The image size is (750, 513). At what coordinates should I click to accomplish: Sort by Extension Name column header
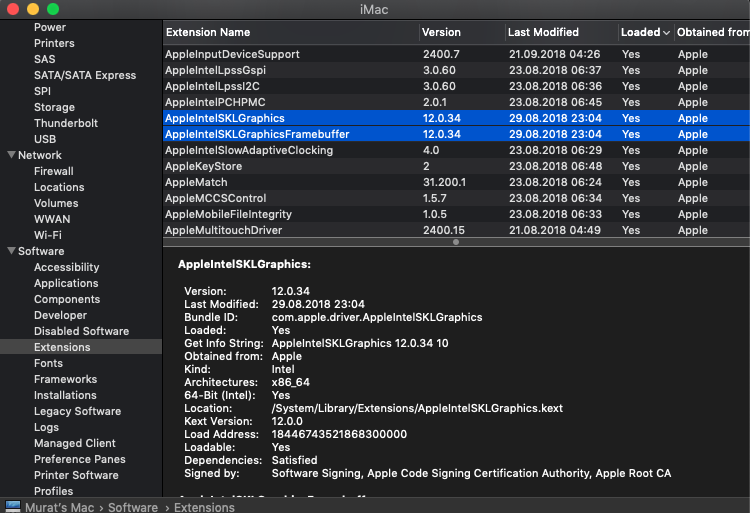click(291, 33)
